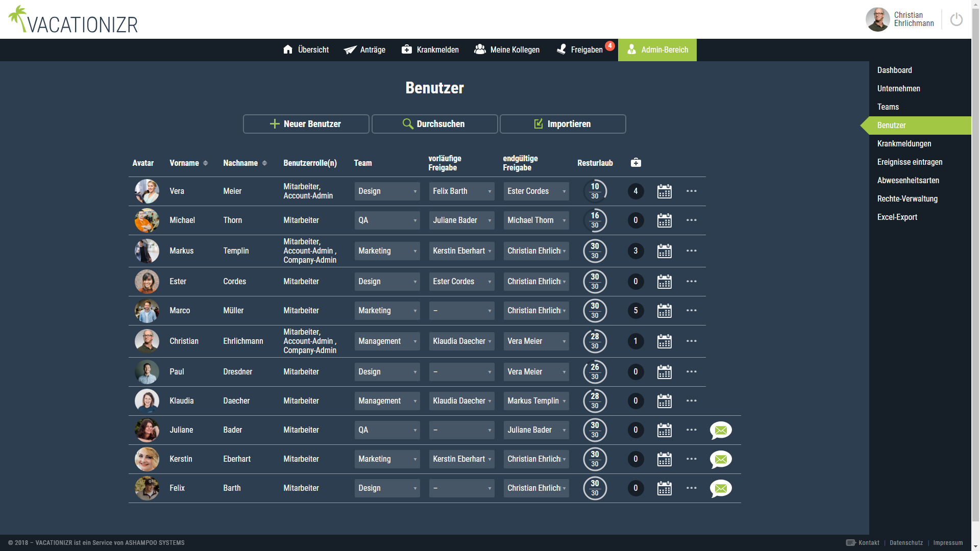This screenshot has height=551, width=980.
Task: Click sick-leave count 5 for Marco Müller
Action: click(635, 311)
